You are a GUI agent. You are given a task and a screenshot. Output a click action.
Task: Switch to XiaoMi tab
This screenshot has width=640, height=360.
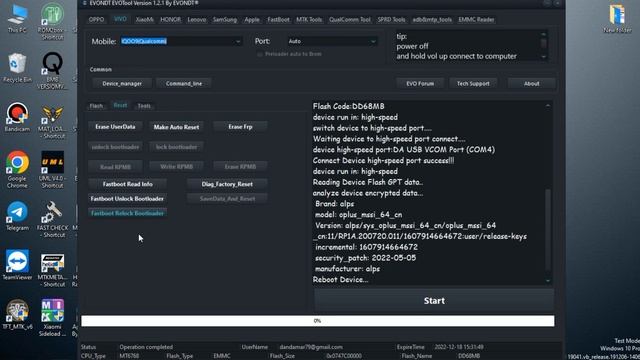click(x=144, y=20)
